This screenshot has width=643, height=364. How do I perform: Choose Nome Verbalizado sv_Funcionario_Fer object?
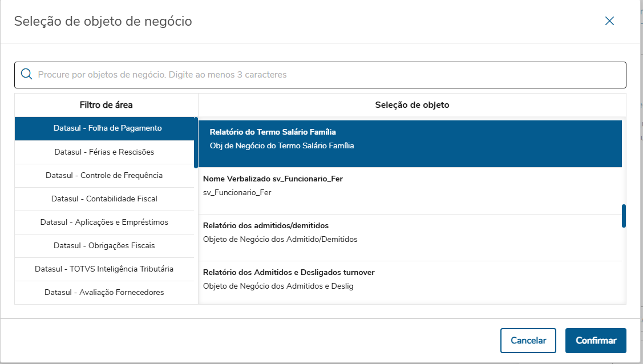(410, 186)
